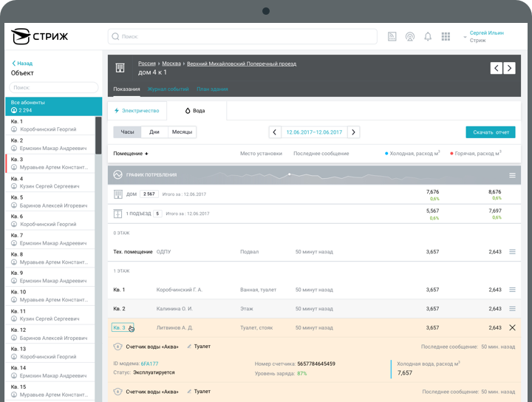This screenshot has width=532, height=402.
Task: Focus the sidebar Поиск field
Action: click(54, 87)
